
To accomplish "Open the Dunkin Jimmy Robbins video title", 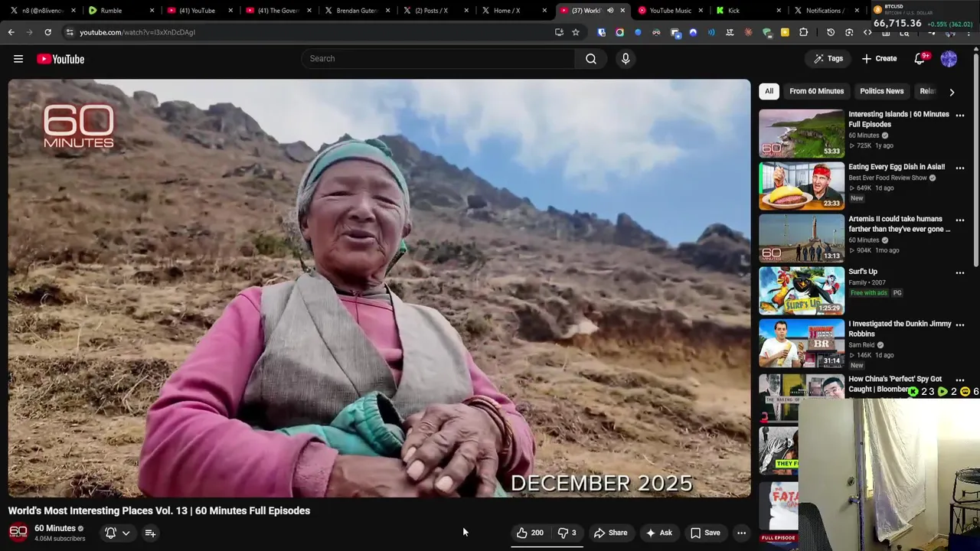I will [900, 328].
